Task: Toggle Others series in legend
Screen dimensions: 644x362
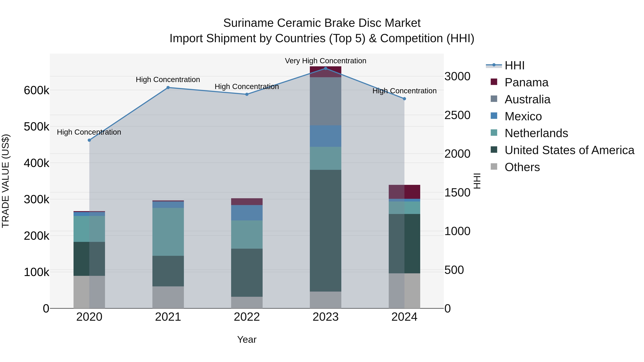Action: 515,167
